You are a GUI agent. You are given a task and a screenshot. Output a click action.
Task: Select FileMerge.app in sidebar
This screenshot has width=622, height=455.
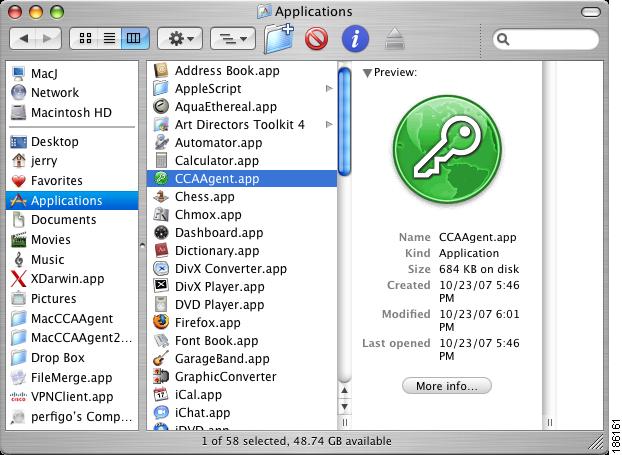[x=73, y=378]
